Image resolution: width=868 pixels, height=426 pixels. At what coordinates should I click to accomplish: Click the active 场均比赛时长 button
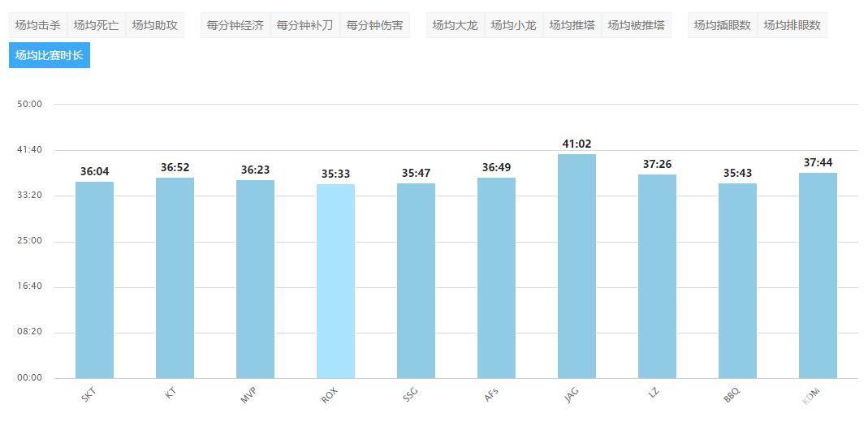click(50, 55)
